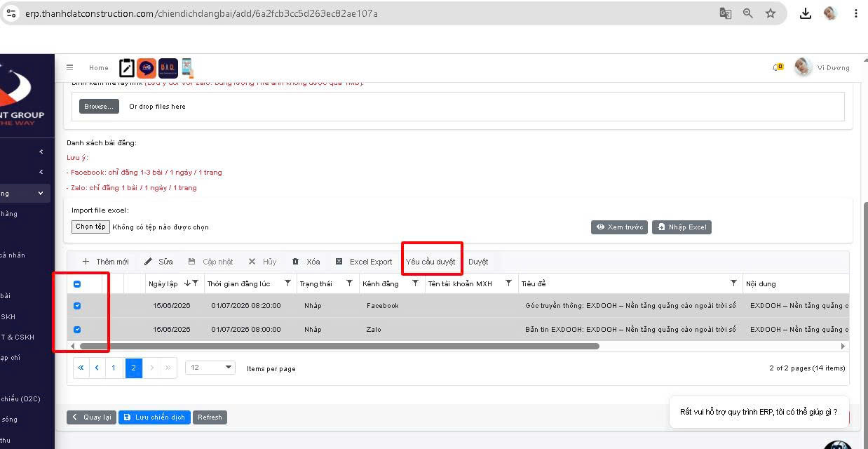This screenshot has height=449, width=868.
Task: Toggle the select-all header checkbox
Action: [x=77, y=284]
